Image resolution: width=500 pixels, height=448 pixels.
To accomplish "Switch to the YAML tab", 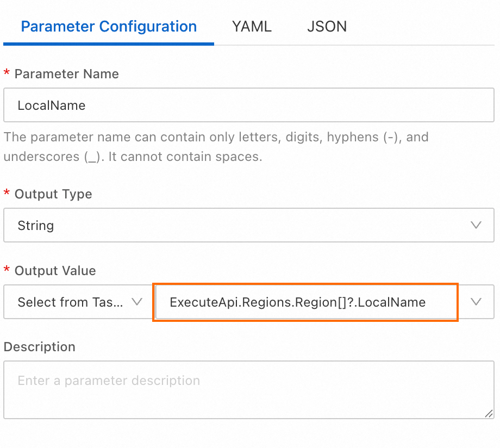I will pyautogui.click(x=252, y=27).
